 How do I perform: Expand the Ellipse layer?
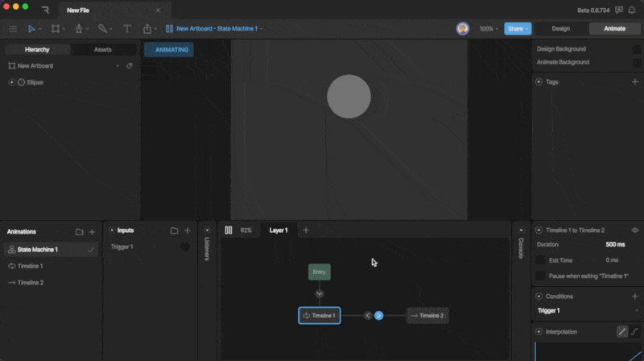(x=11, y=82)
